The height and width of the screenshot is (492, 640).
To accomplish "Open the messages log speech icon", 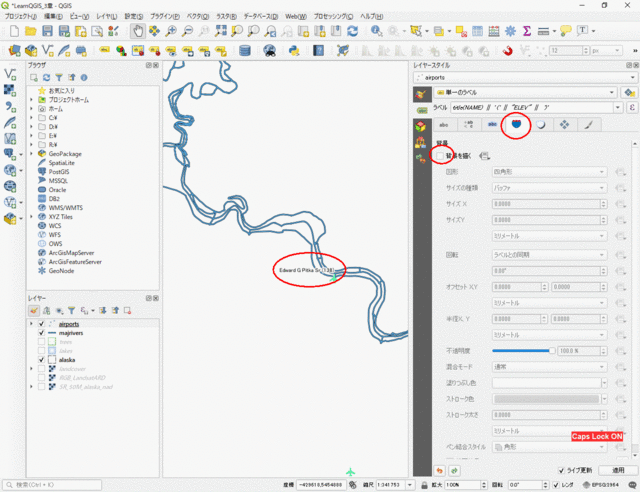I will tap(633, 485).
